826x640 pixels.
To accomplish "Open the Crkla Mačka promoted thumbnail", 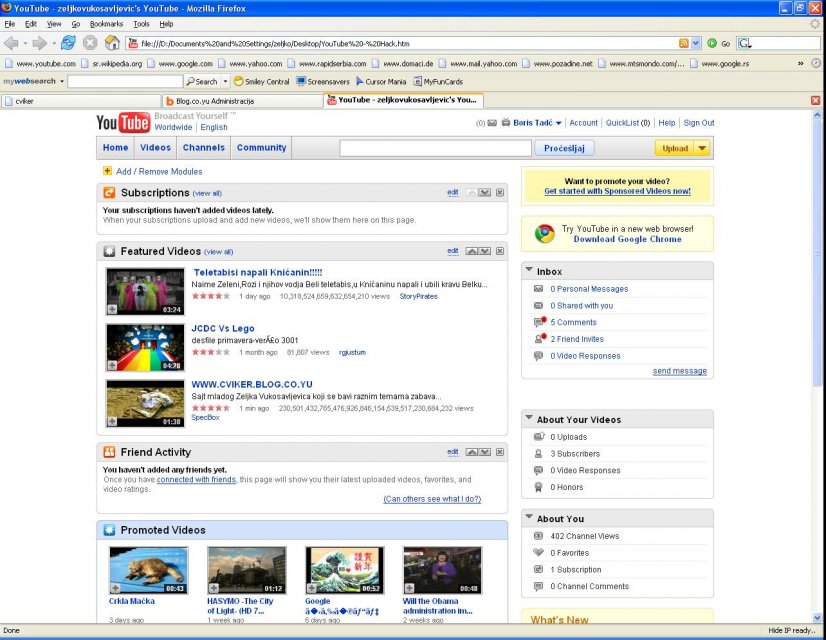I will click(x=149, y=570).
